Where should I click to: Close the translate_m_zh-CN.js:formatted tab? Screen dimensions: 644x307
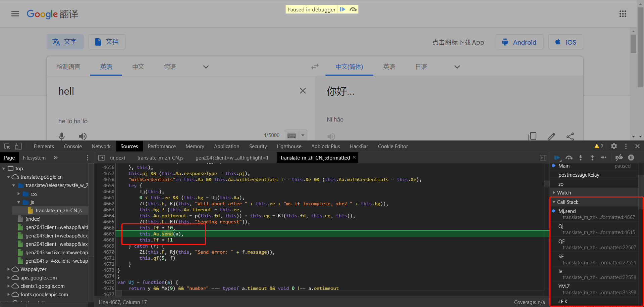354,157
